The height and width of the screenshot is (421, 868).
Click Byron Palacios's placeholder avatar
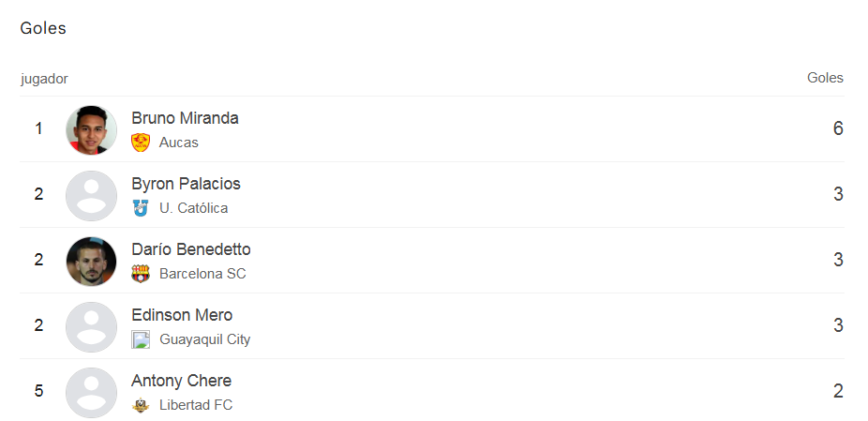(x=92, y=195)
